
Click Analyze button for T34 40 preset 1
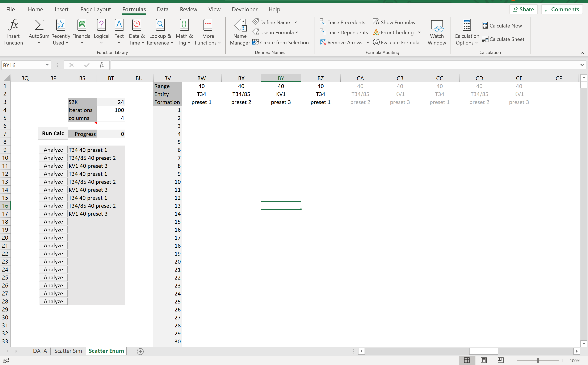53,150
